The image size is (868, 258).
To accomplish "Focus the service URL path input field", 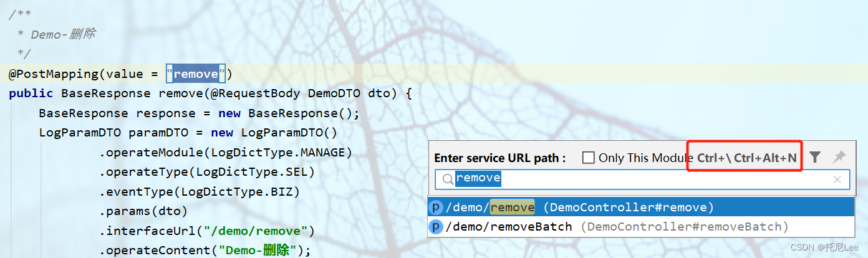I will [x=642, y=179].
